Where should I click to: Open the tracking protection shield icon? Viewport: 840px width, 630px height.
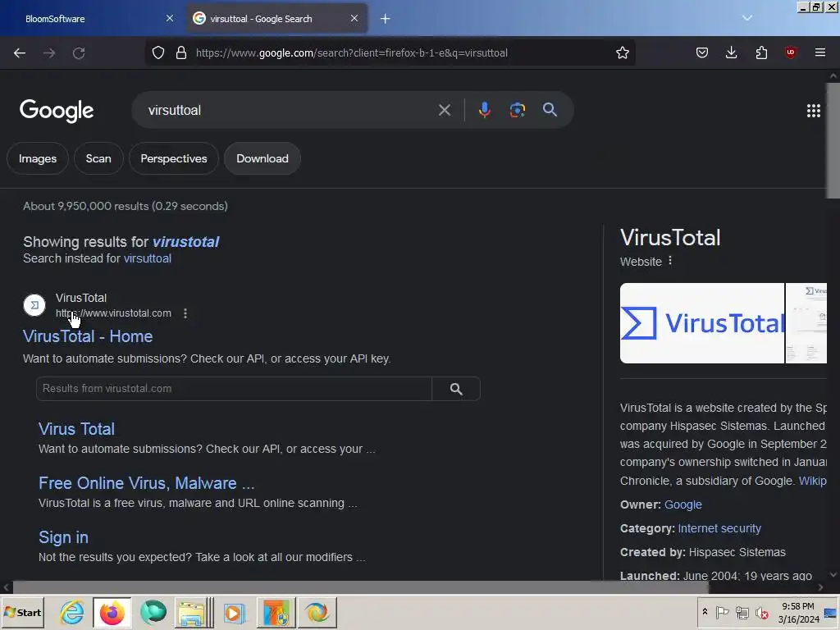tap(158, 52)
